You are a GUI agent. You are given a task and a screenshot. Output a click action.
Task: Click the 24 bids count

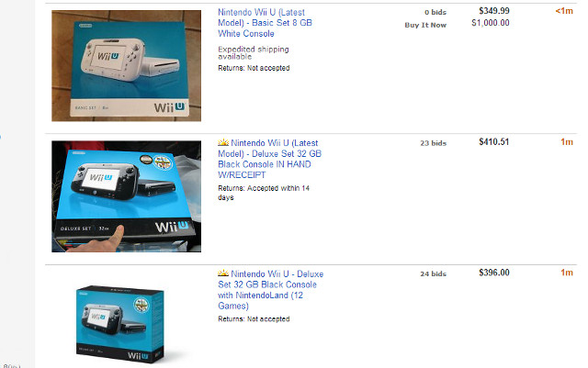tap(433, 274)
